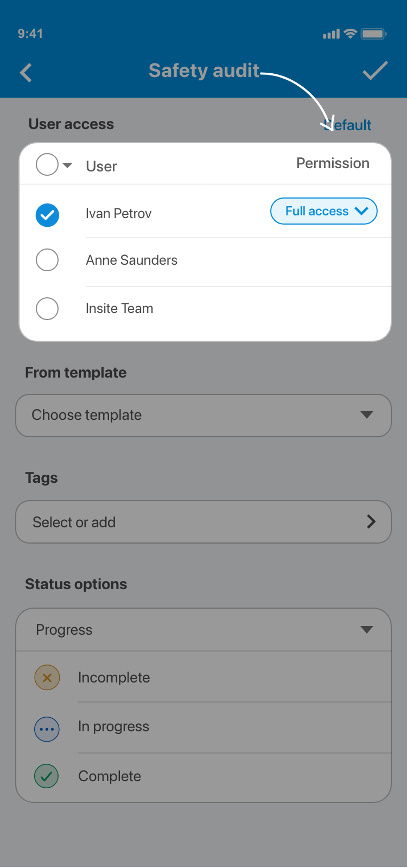
Task: Uncheck Ivan Petrov's checkbox
Action: 47,215
